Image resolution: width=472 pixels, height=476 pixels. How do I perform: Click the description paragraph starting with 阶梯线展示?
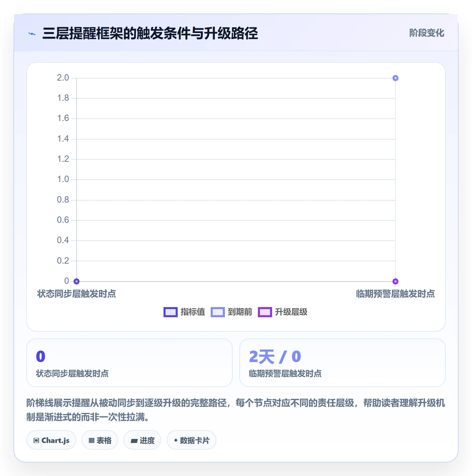236,410
